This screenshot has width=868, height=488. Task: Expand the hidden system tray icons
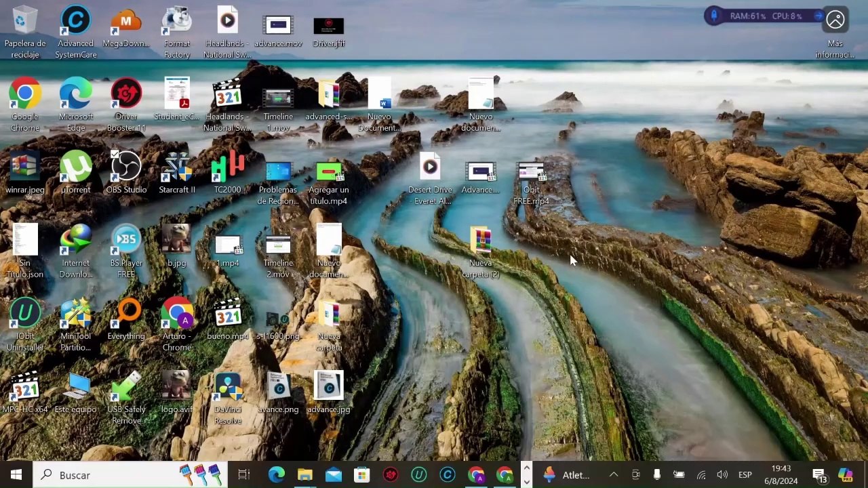(x=614, y=474)
